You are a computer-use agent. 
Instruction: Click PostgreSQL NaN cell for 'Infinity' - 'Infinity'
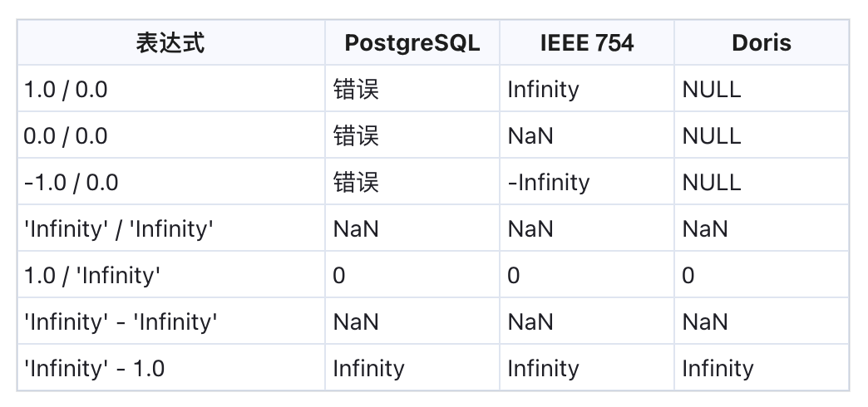355,321
